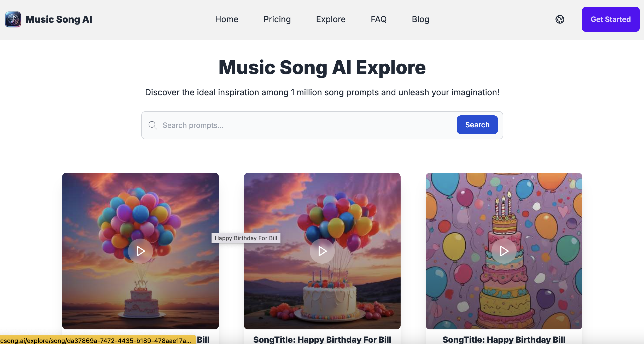Select Explore in the navigation

click(x=331, y=19)
